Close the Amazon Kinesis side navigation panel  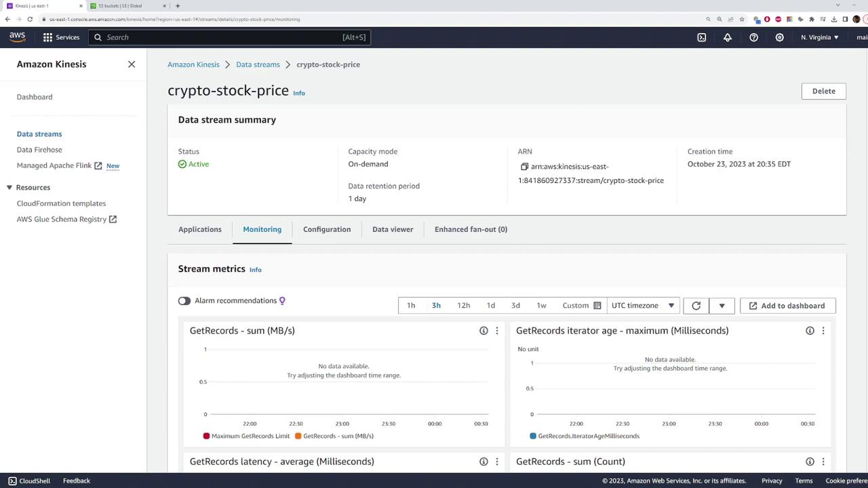pos(132,64)
